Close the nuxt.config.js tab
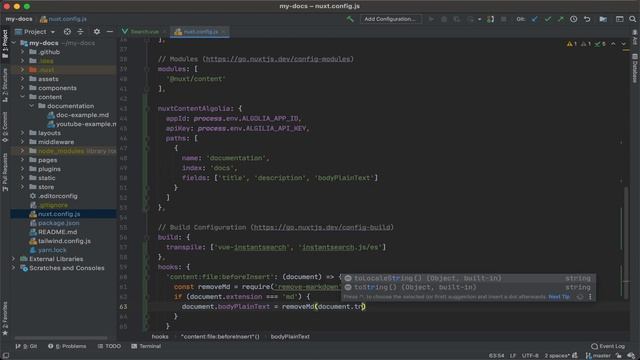The width and height of the screenshot is (640, 360). (224, 31)
